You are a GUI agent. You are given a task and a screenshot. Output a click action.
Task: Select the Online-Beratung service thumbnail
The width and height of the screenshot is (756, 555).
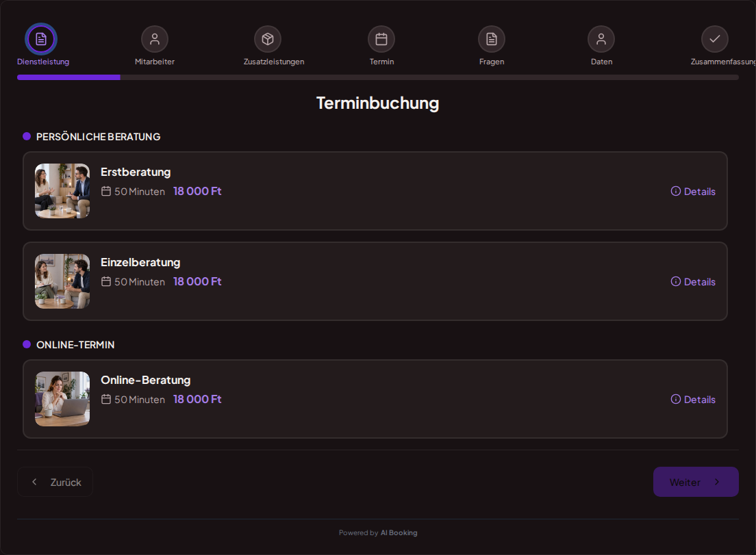pos(62,399)
